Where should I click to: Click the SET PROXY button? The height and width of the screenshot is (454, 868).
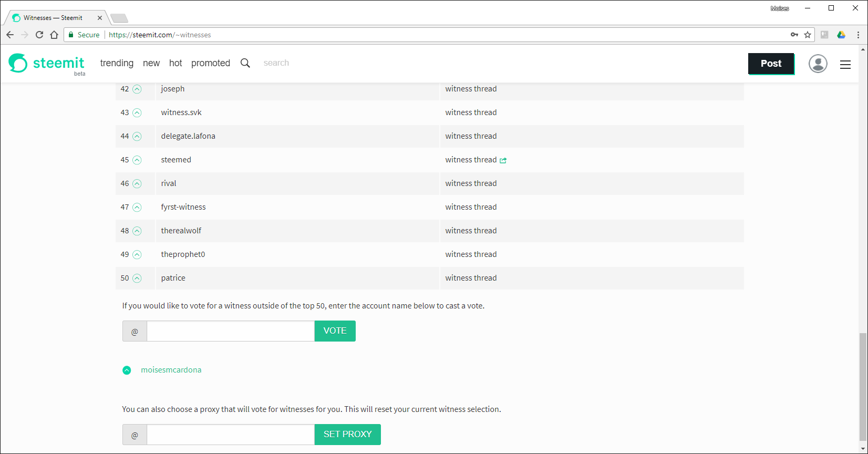[x=348, y=435]
